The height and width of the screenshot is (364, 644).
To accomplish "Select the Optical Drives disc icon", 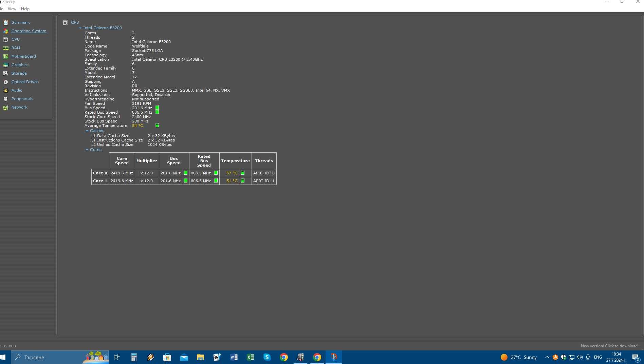I will [5, 82].
